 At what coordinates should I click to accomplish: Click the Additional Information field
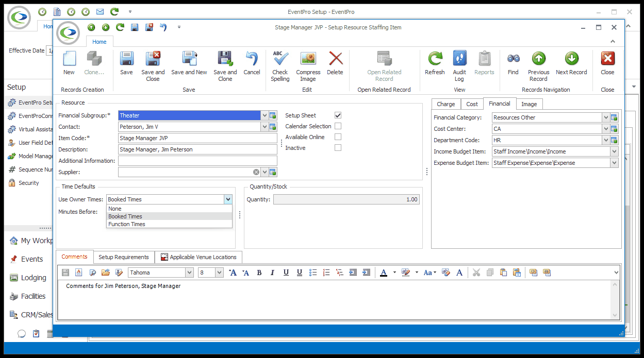[197, 161]
